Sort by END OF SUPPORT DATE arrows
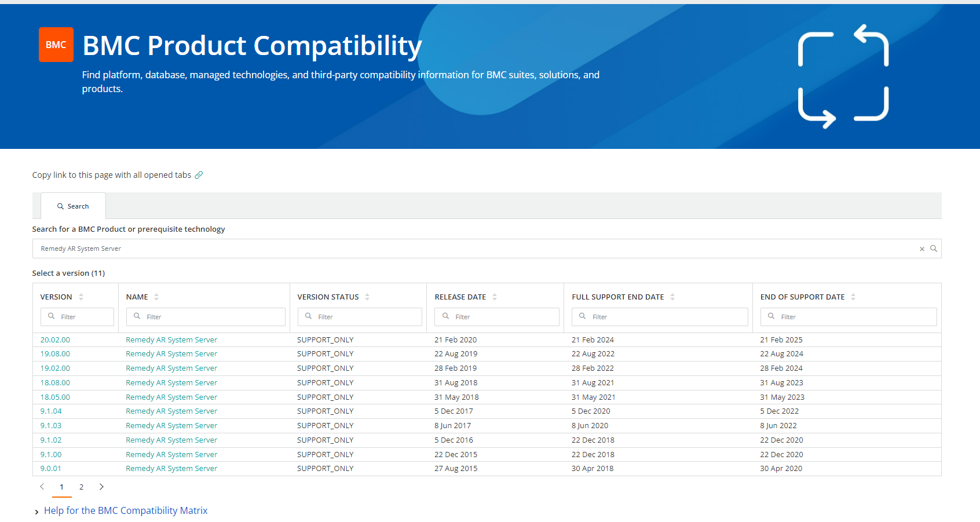 (x=853, y=297)
